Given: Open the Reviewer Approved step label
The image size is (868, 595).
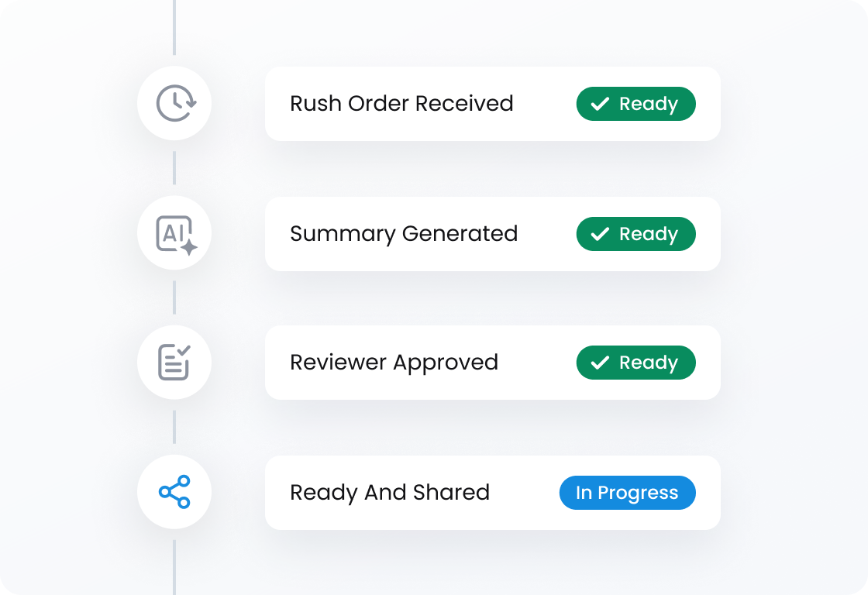Looking at the screenshot, I should pyautogui.click(x=394, y=363).
